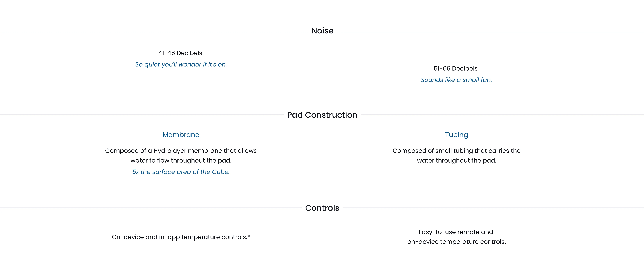
Task: Click the Pad Construction heading
Action: 322,115
